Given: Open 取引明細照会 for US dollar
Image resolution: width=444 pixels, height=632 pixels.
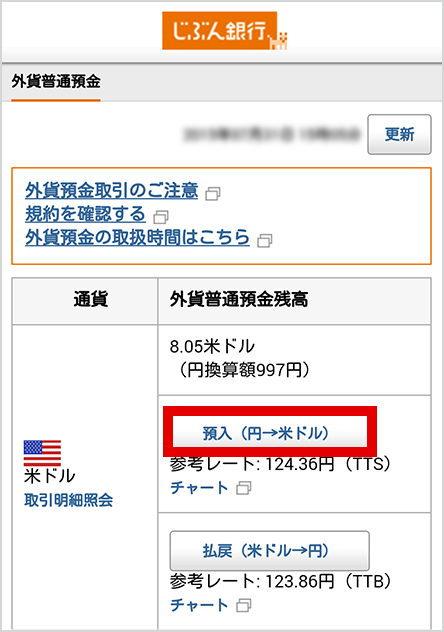Looking at the screenshot, I should (x=68, y=500).
